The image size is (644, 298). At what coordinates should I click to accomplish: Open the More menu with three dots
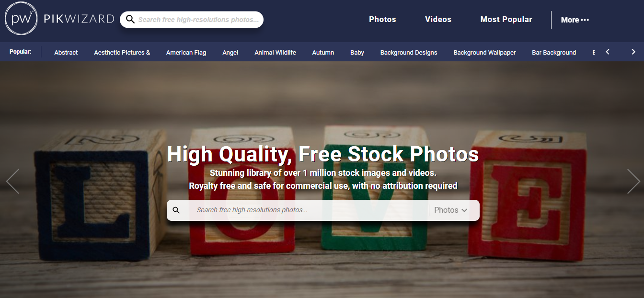click(x=575, y=20)
